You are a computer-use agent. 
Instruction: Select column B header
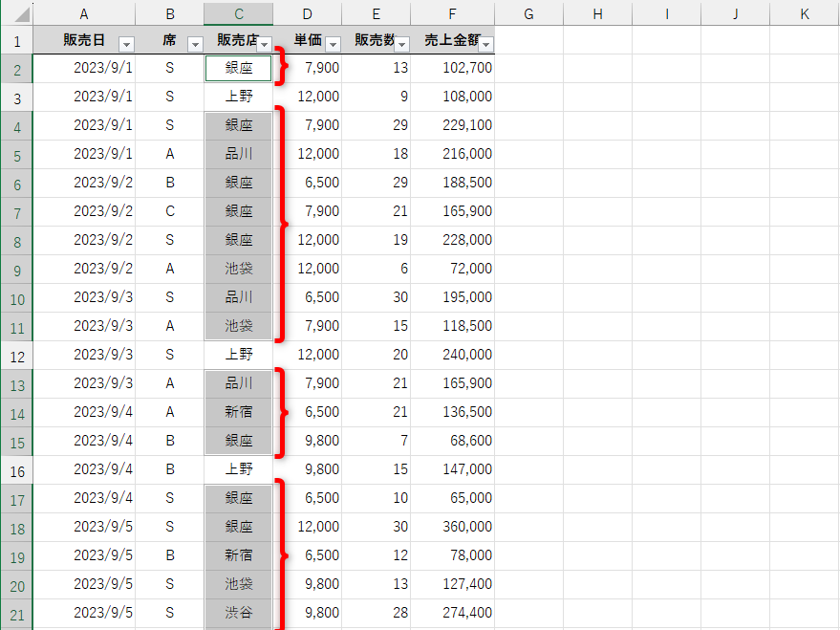pyautogui.click(x=170, y=14)
